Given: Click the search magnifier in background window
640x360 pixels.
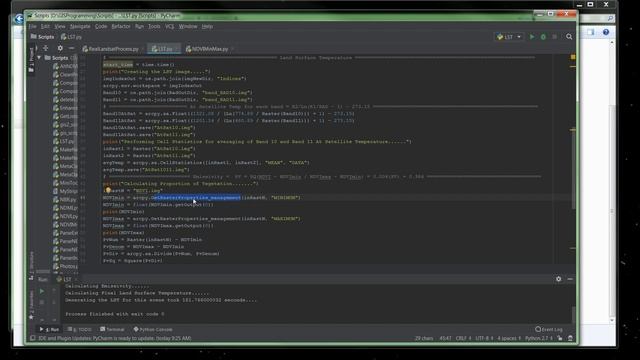Looking at the screenshot, I should click(610, 18).
